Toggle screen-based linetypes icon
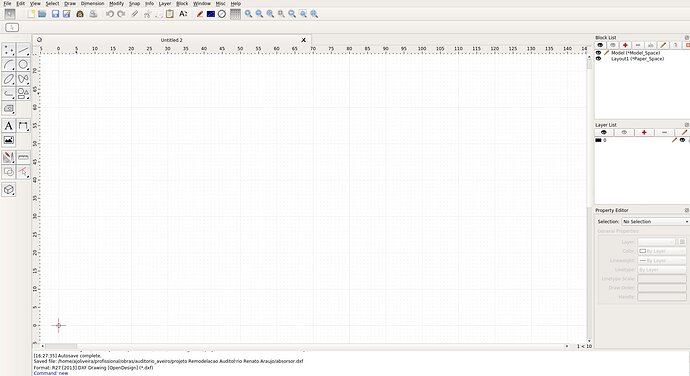The width and height of the screenshot is (690, 376). 211,14
